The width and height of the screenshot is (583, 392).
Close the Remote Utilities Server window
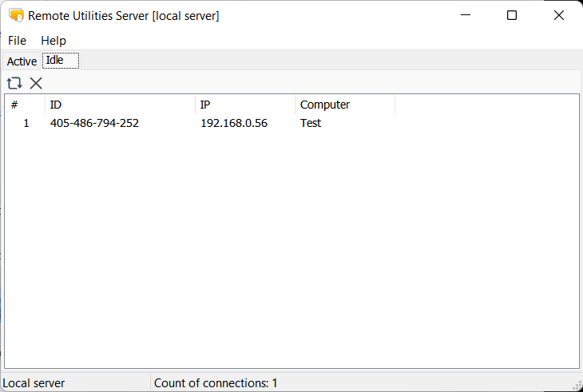click(x=559, y=15)
